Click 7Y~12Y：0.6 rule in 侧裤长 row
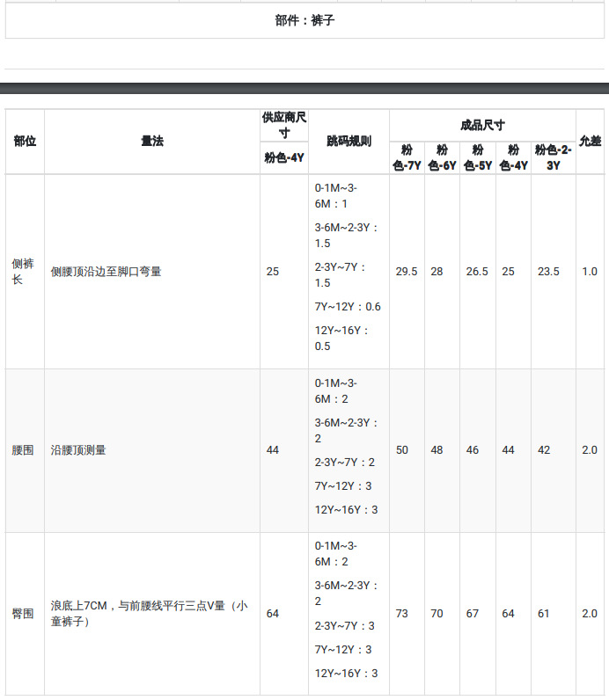609x700 pixels. click(348, 307)
